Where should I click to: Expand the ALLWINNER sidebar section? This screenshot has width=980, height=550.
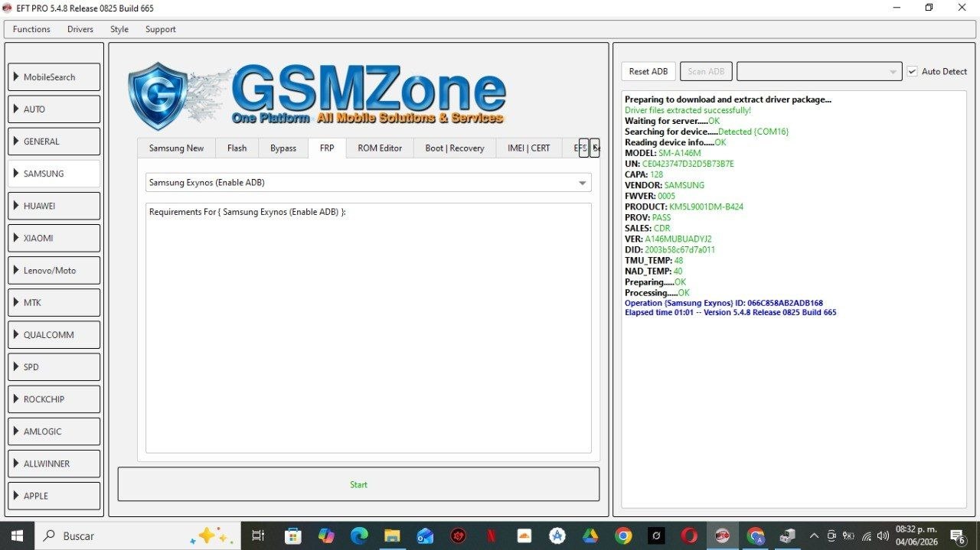[x=54, y=464]
